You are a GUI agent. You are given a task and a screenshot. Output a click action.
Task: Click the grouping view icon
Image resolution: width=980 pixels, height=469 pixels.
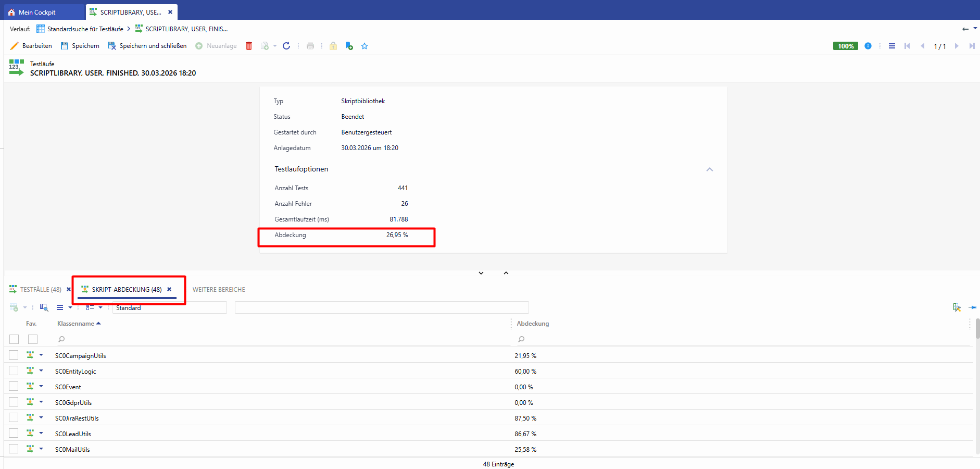90,307
